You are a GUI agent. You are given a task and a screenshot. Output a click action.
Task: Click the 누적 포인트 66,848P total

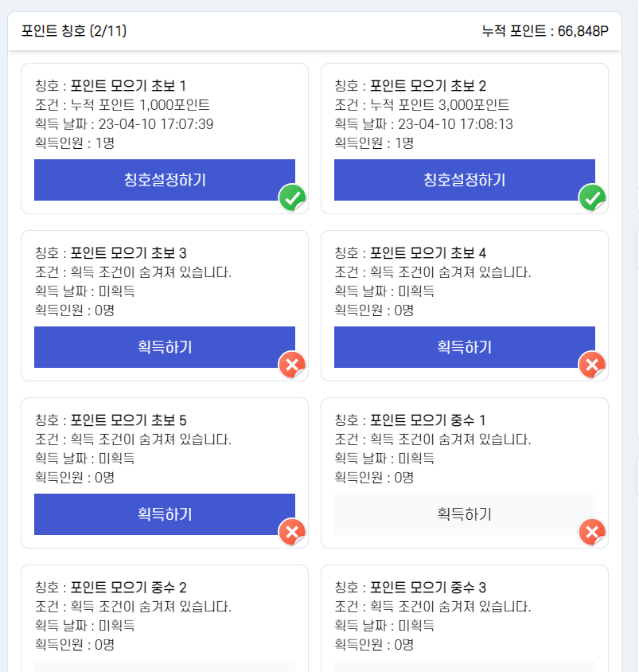click(544, 31)
